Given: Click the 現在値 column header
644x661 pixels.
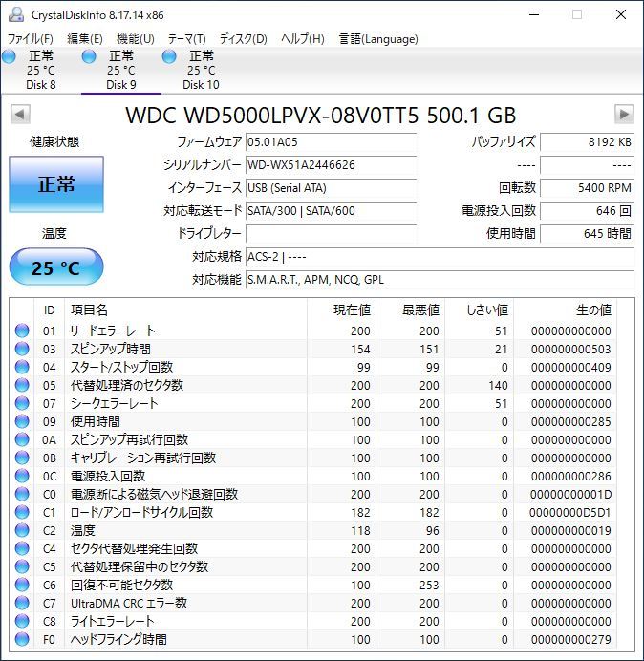Looking at the screenshot, I should (341, 309).
